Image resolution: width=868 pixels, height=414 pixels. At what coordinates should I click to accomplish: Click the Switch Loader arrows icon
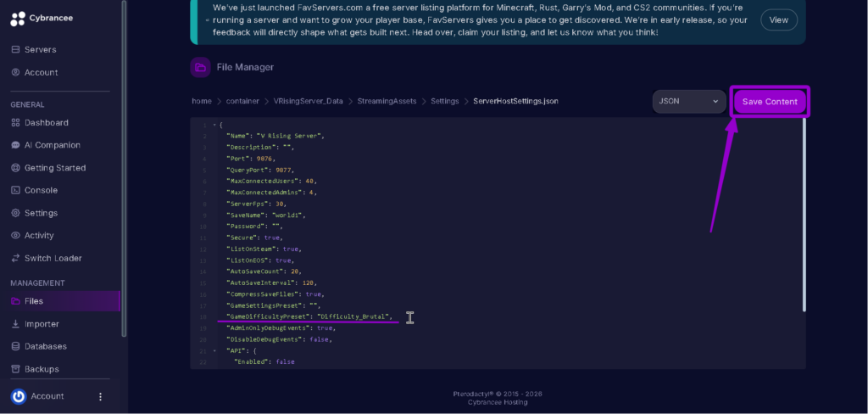coord(15,258)
